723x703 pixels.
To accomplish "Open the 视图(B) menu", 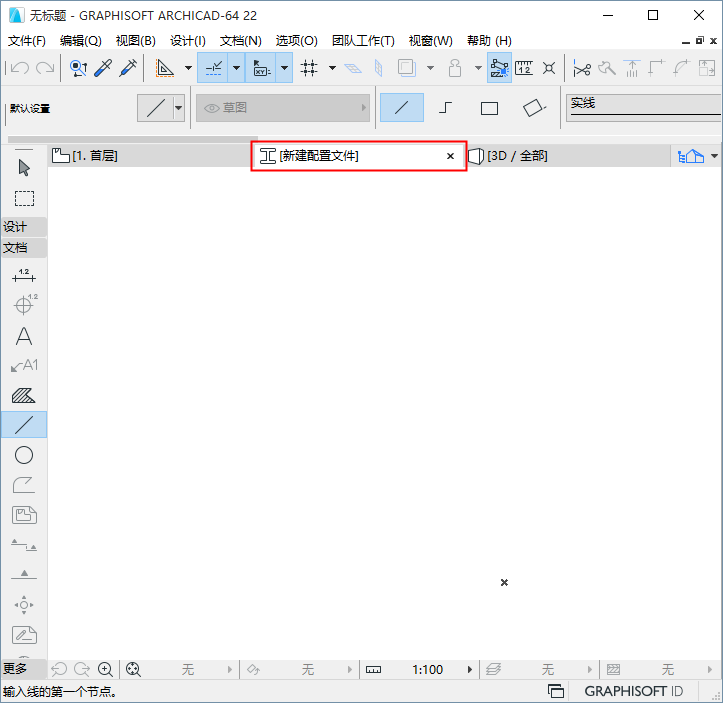I will [135, 41].
